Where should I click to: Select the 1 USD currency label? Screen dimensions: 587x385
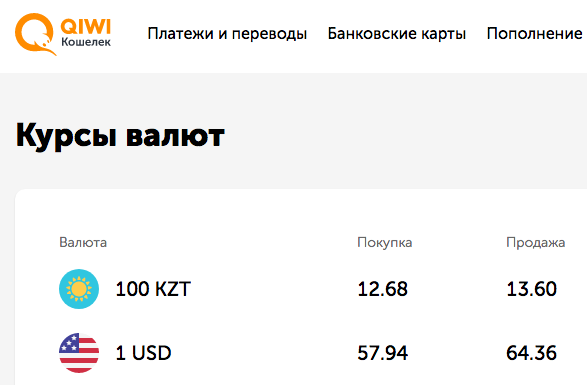[143, 353]
